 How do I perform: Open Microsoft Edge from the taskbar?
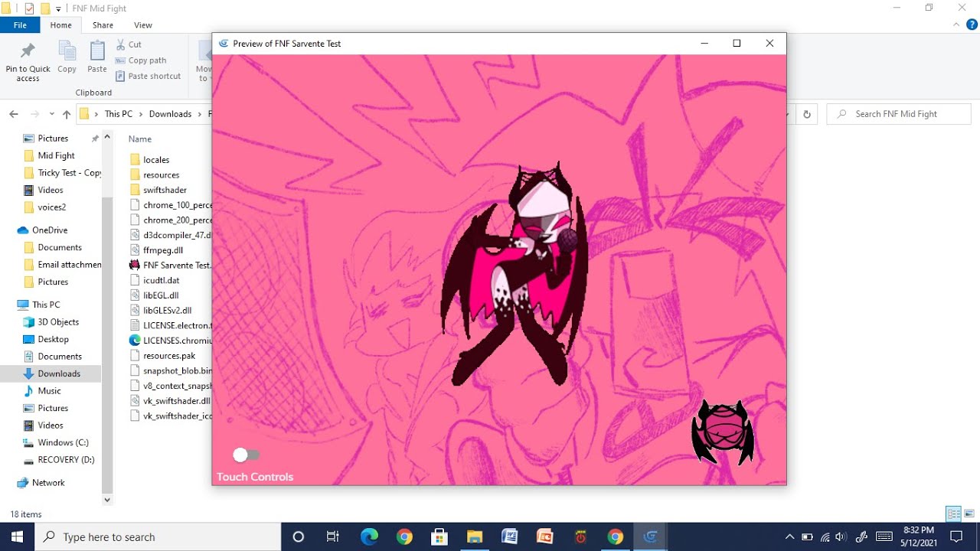tap(369, 536)
